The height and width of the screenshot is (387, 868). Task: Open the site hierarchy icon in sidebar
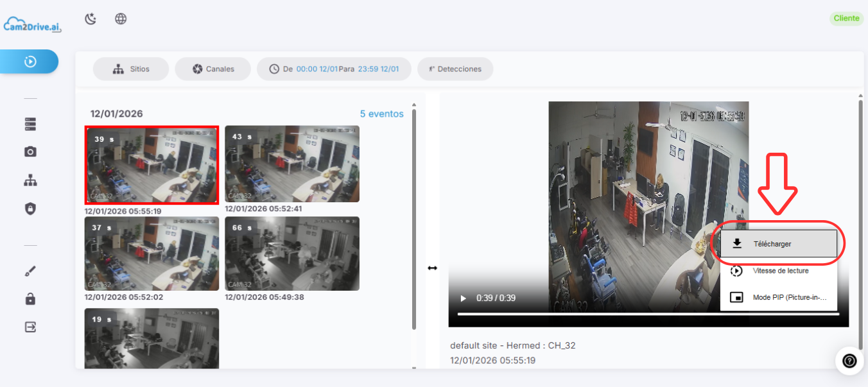pos(30,180)
